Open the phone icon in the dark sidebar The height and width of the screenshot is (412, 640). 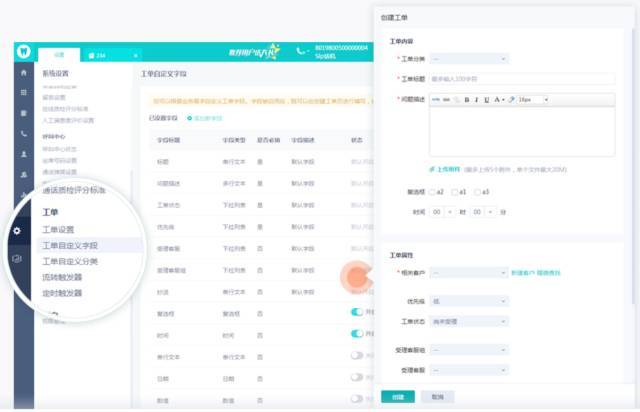point(24,134)
